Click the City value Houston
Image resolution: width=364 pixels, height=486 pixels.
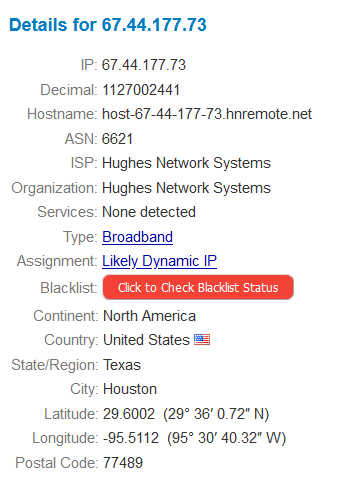(x=130, y=389)
